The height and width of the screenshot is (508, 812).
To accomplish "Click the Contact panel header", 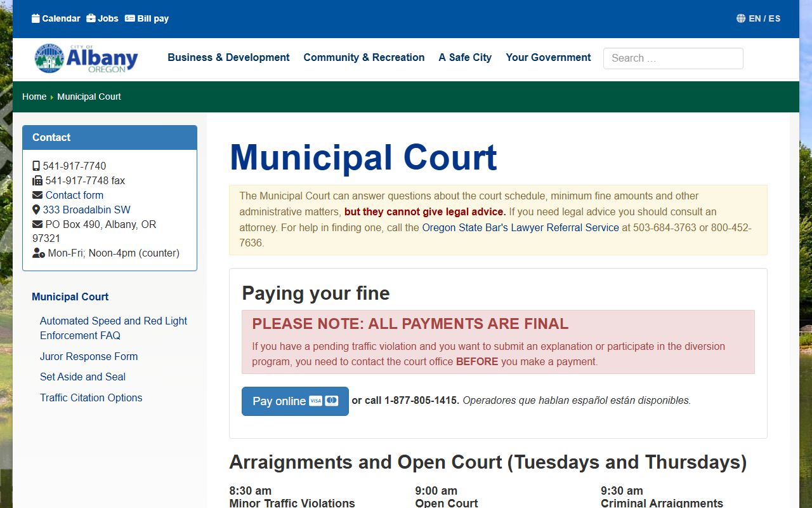I will [110, 137].
